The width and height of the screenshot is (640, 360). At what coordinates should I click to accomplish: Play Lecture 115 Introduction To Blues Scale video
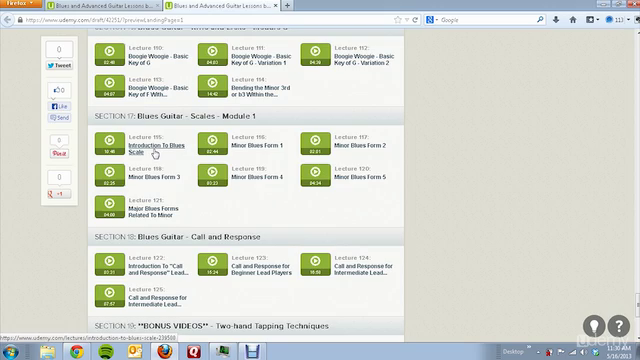(110, 143)
